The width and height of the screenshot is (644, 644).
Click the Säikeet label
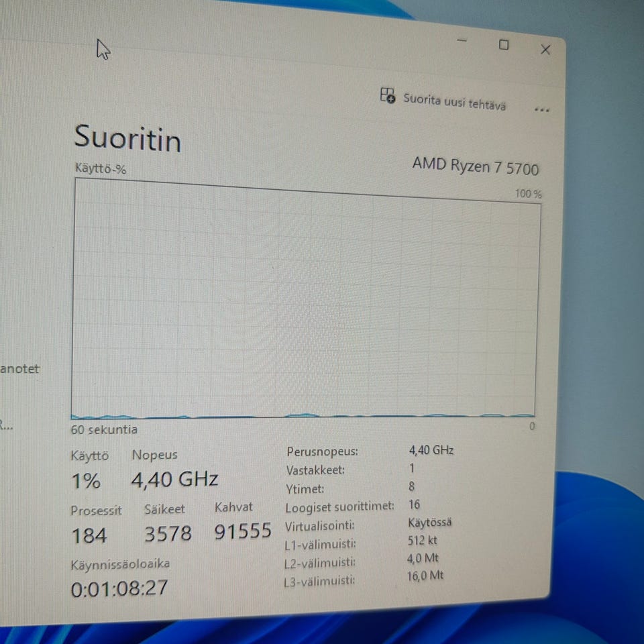tap(164, 509)
